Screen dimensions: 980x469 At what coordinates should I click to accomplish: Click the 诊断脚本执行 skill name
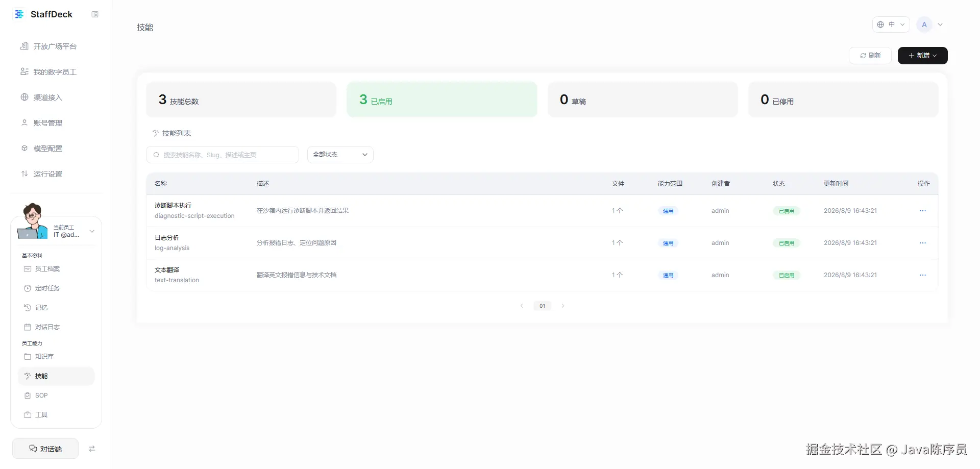coord(173,206)
